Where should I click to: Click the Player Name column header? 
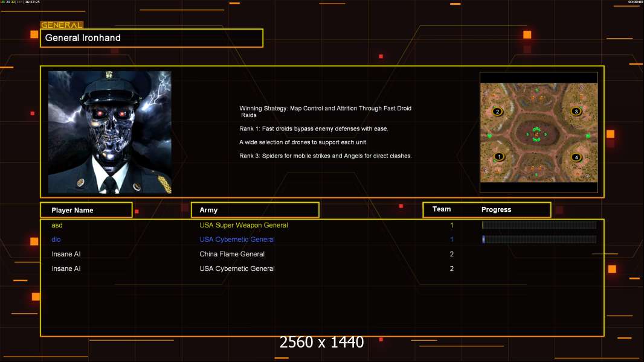pos(86,210)
